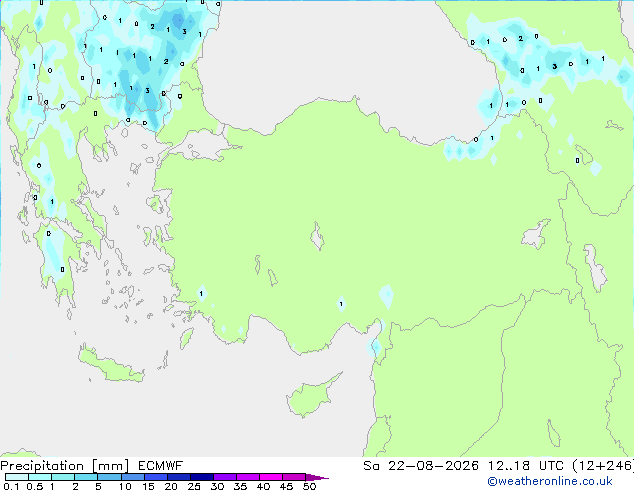Click the '25' legend scale label
Image resolution: width=634 pixels, height=490 pixels.
pos(194,486)
